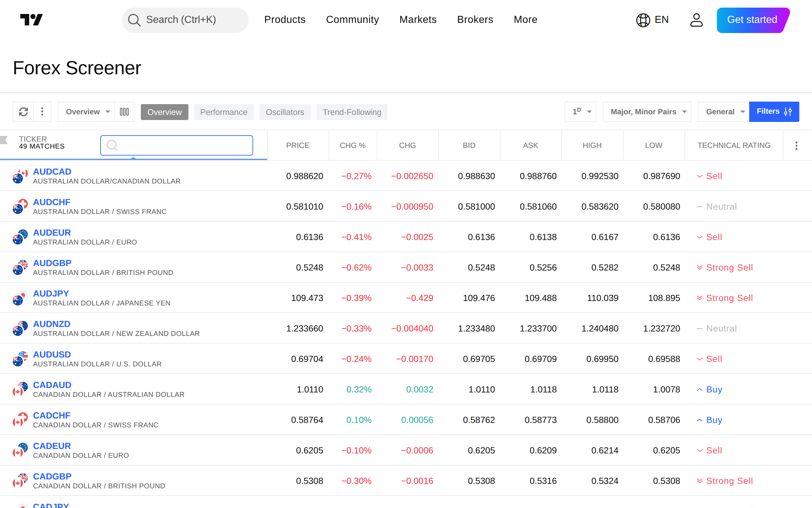This screenshot has height=508, width=812.
Task: Open the Products menu
Action: point(285,19)
